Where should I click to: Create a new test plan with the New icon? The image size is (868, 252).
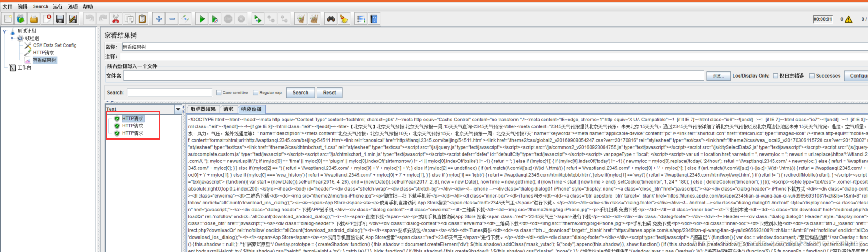pos(7,19)
